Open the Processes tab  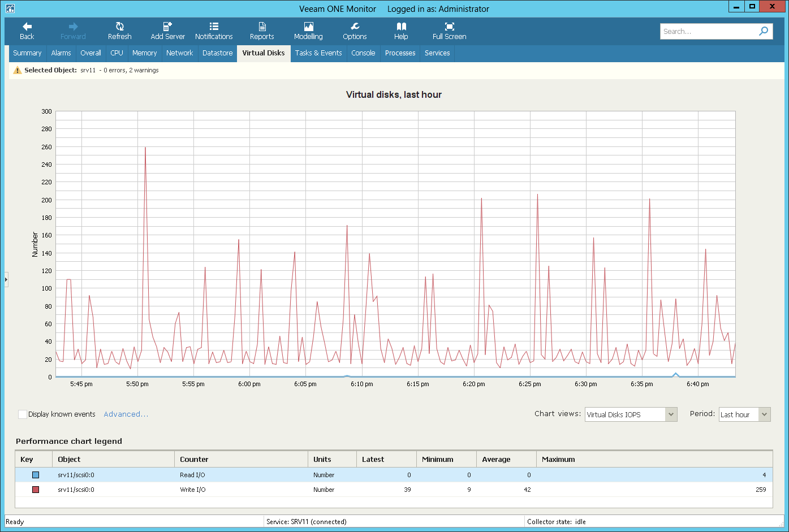point(400,53)
